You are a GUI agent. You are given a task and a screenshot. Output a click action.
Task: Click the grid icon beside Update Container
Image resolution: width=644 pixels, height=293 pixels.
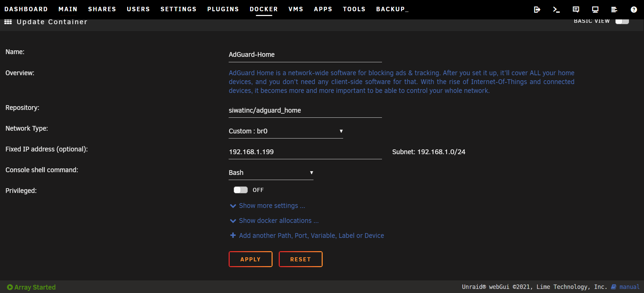coord(8,22)
